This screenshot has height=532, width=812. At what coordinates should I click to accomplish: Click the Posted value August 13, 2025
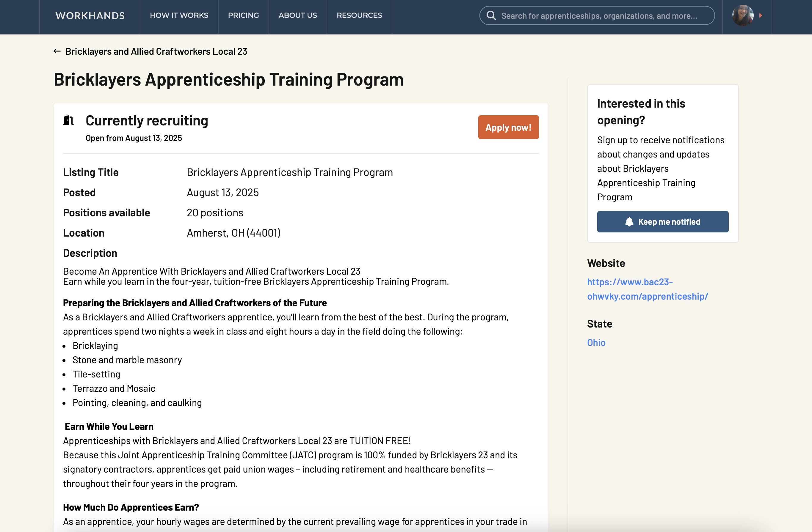[223, 193]
